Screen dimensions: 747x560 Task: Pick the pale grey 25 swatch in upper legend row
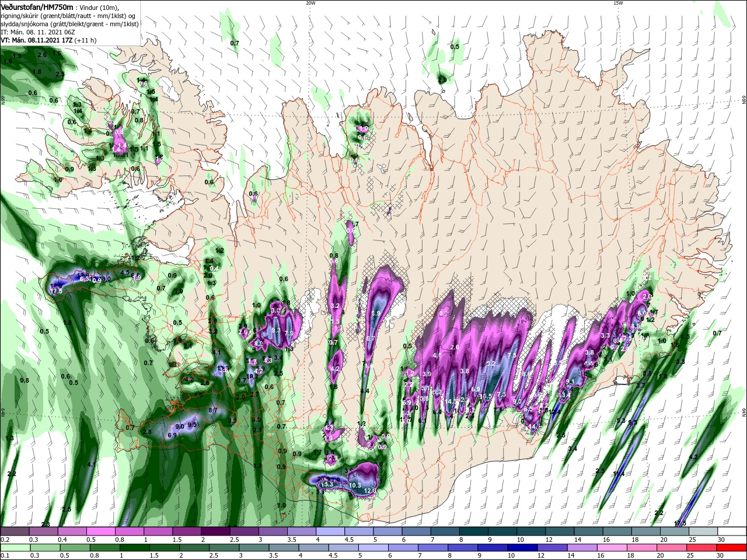click(x=703, y=532)
